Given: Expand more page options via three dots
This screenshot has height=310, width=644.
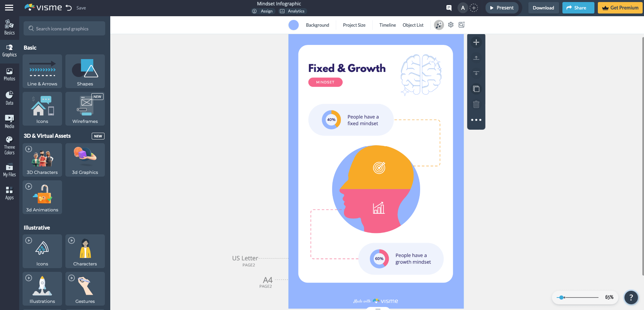Looking at the screenshot, I should click(476, 120).
